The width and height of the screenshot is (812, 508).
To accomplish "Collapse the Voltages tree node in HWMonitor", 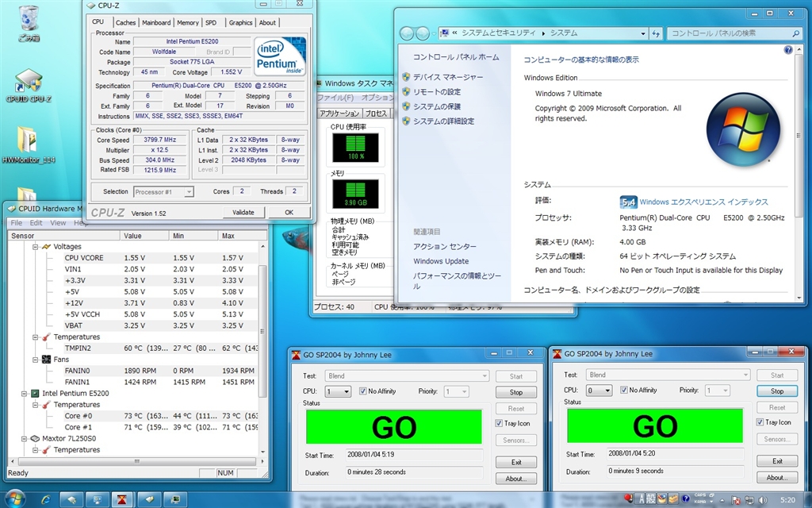I will point(36,247).
